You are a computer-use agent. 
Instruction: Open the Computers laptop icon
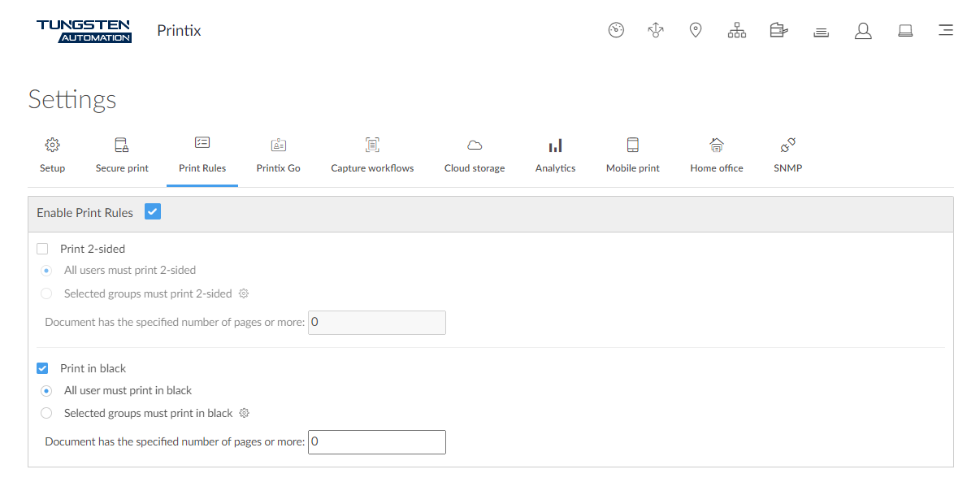click(x=904, y=31)
